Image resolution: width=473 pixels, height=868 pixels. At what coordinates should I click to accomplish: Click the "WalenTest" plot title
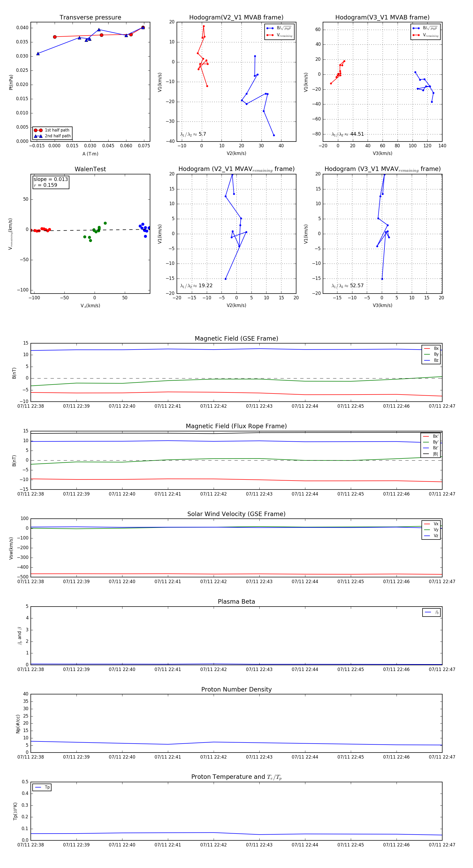(90, 169)
